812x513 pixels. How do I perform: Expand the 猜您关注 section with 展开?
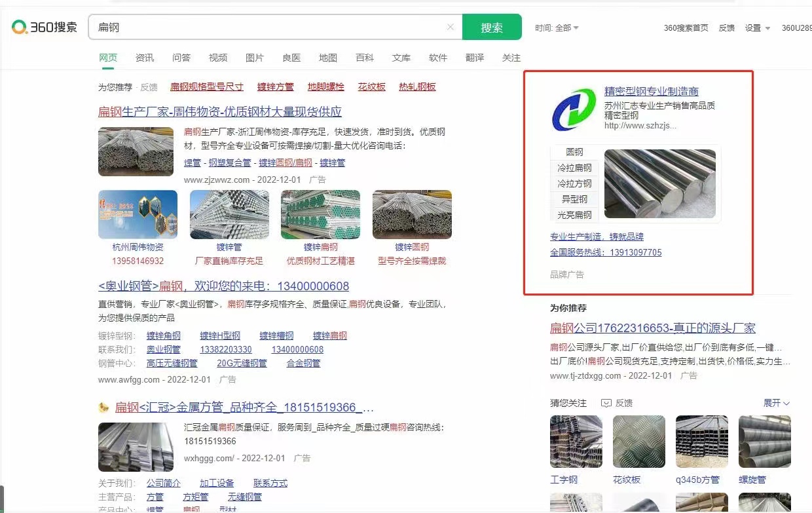pos(777,403)
